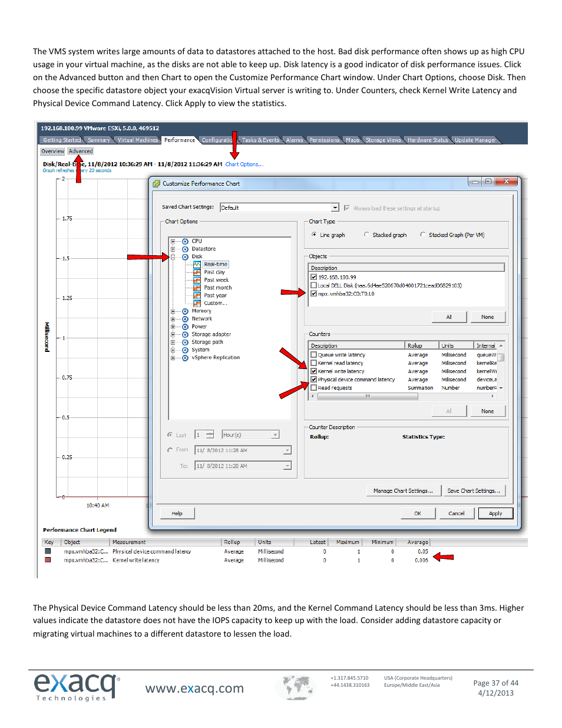Open the To date dropdown
Image resolution: width=562 pixels, height=728 pixels.
click(x=287, y=466)
